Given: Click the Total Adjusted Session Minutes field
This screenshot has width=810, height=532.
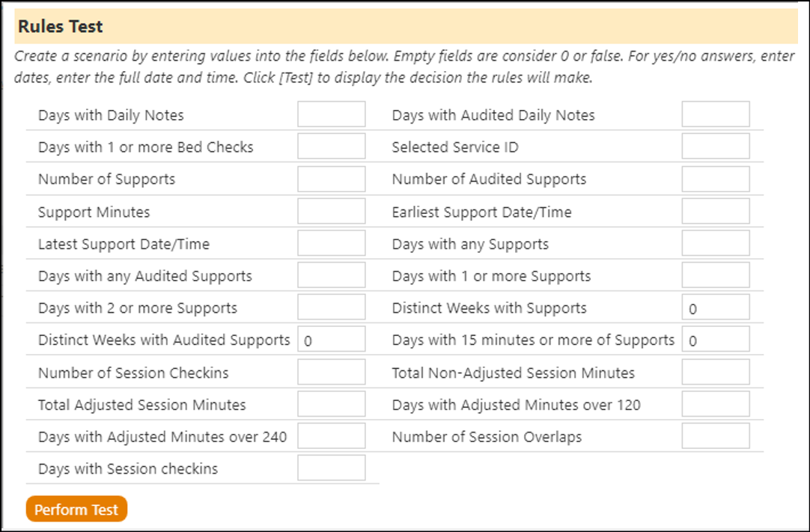Looking at the screenshot, I should (332, 404).
